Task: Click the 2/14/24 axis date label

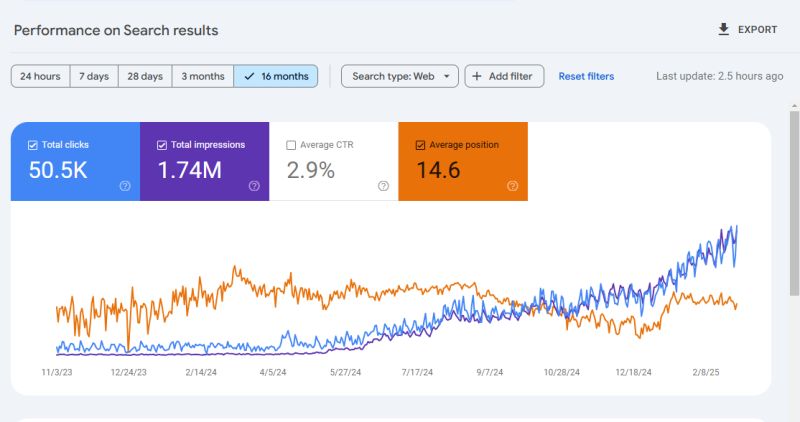Action: click(x=201, y=372)
